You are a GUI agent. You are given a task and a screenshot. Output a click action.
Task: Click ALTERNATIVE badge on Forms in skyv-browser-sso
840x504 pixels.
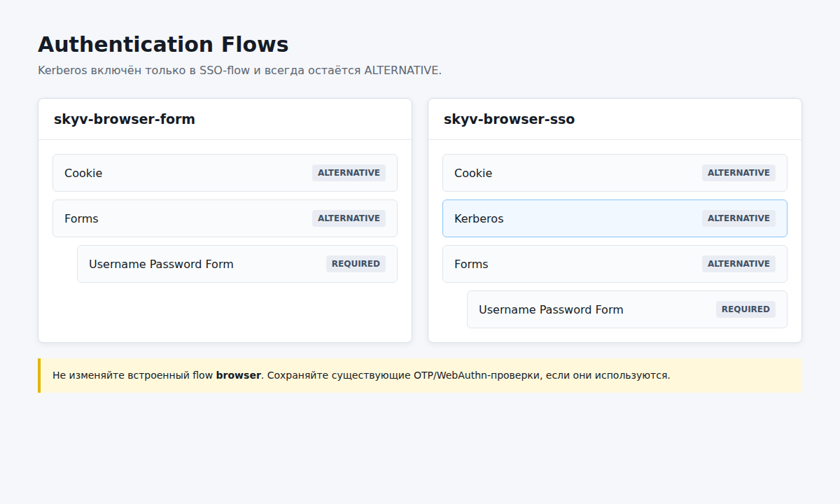738,264
